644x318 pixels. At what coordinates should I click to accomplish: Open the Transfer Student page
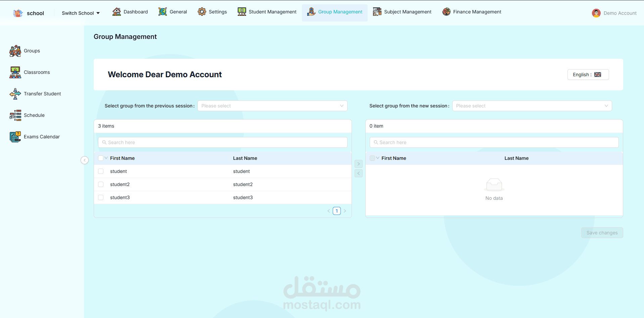(x=42, y=94)
